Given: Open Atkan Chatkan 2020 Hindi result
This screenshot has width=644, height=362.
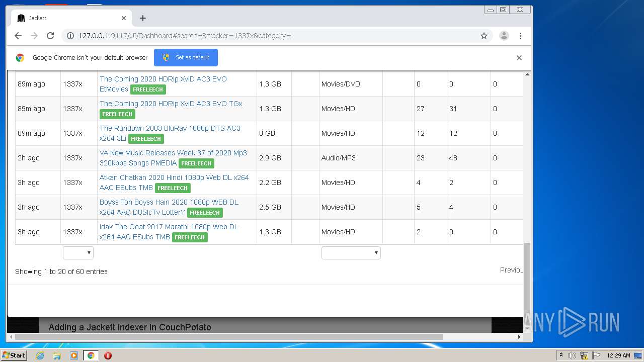Looking at the screenshot, I should coord(174,183).
